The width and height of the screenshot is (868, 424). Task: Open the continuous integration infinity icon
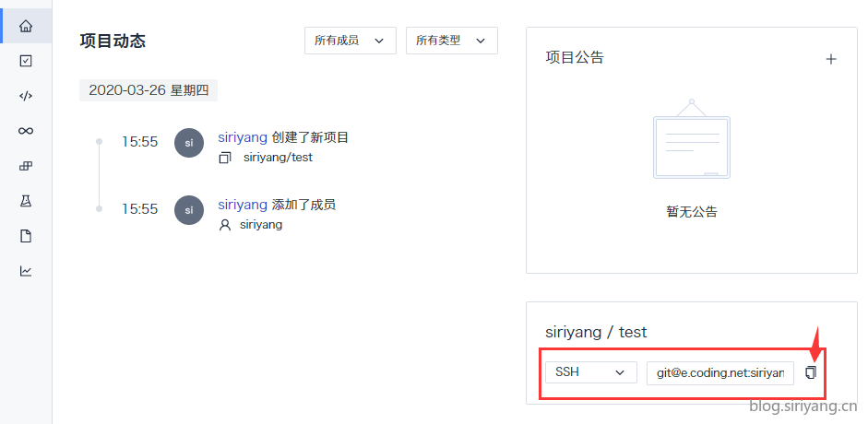tap(26, 131)
